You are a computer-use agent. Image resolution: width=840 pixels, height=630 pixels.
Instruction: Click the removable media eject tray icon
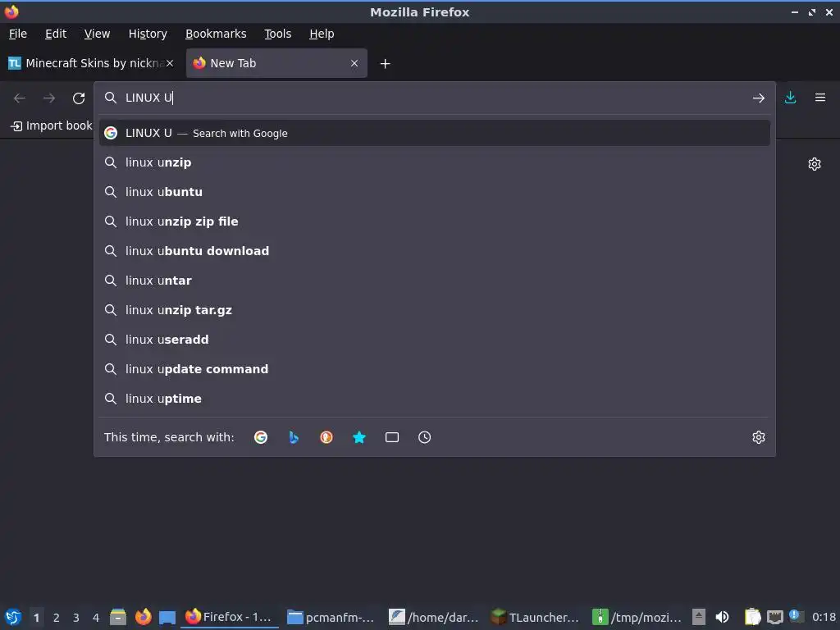point(699,617)
